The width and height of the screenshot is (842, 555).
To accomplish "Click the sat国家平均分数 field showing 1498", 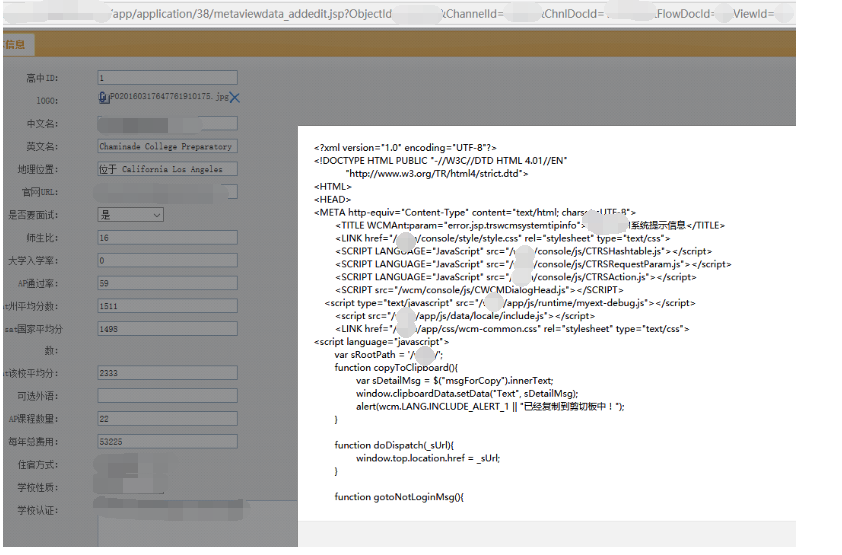I will (x=168, y=329).
